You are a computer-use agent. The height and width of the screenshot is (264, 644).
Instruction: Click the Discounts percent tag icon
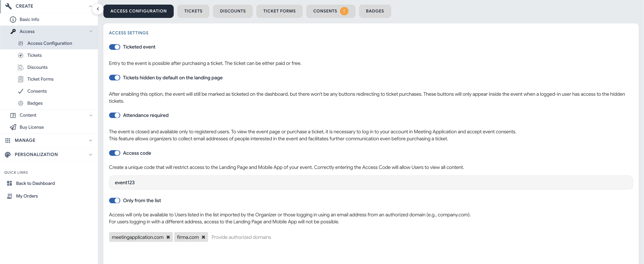click(21, 67)
